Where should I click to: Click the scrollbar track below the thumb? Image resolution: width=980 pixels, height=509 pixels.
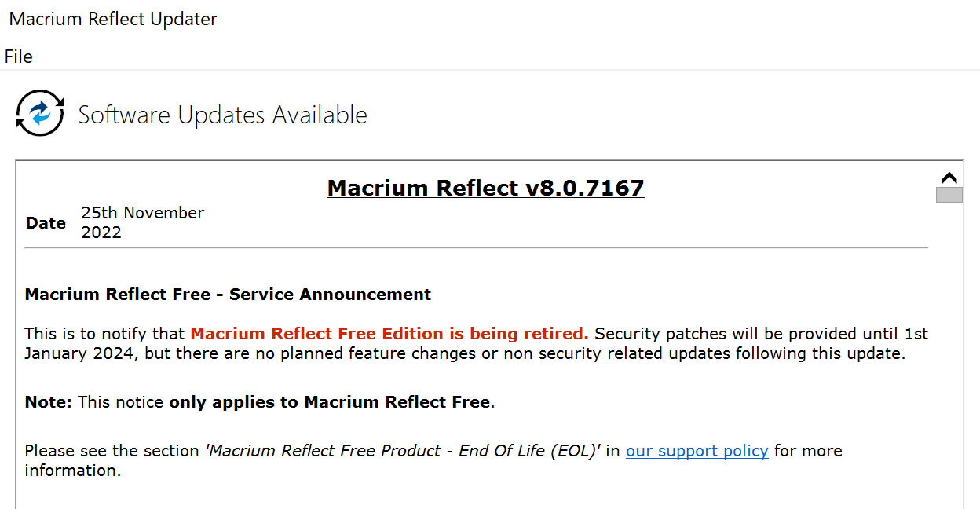click(949, 353)
